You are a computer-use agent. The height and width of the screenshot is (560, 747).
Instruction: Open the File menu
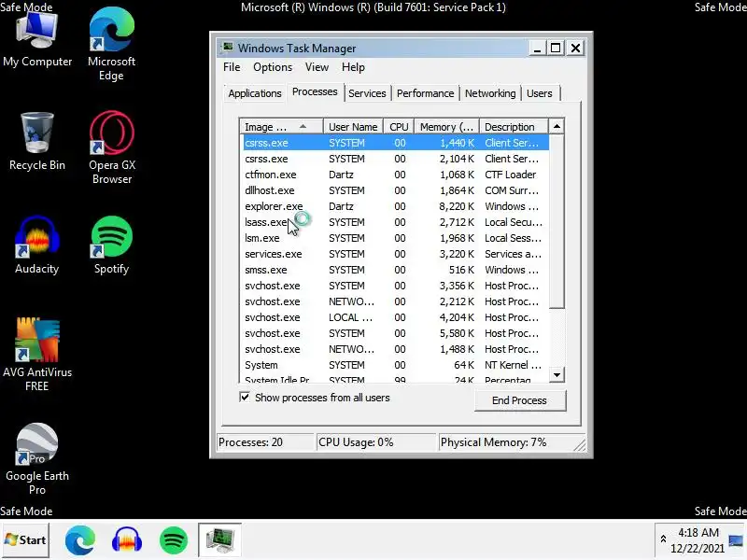click(232, 67)
